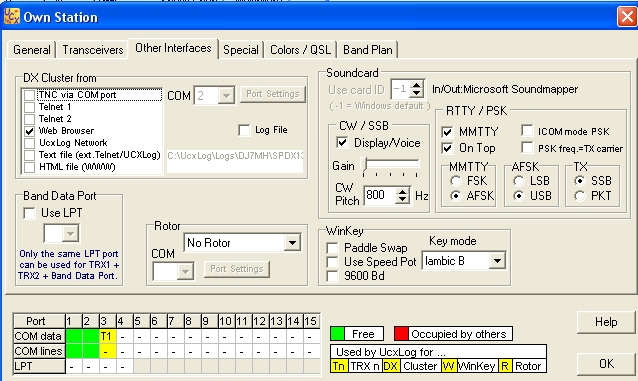Uncheck the On Top checkbox
The height and width of the screenshot is (381, 638).
coord(447,148)
